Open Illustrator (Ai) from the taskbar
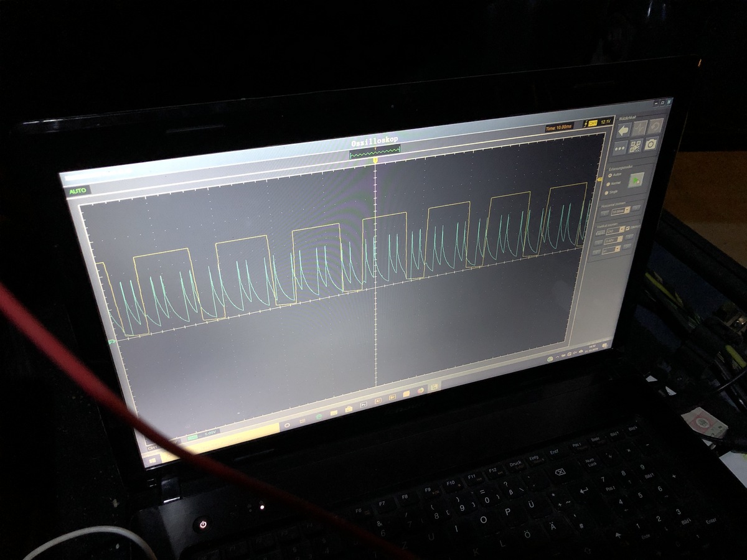Screen dimensions: 747x560 [x=378, y=401]
